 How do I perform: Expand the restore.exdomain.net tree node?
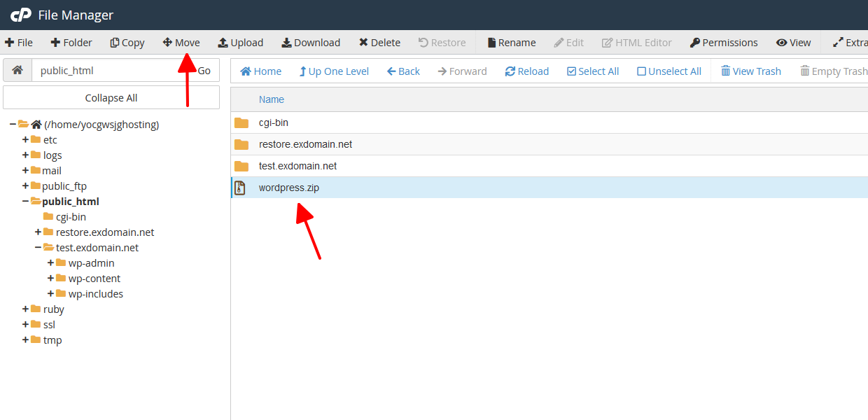(38, 232)
